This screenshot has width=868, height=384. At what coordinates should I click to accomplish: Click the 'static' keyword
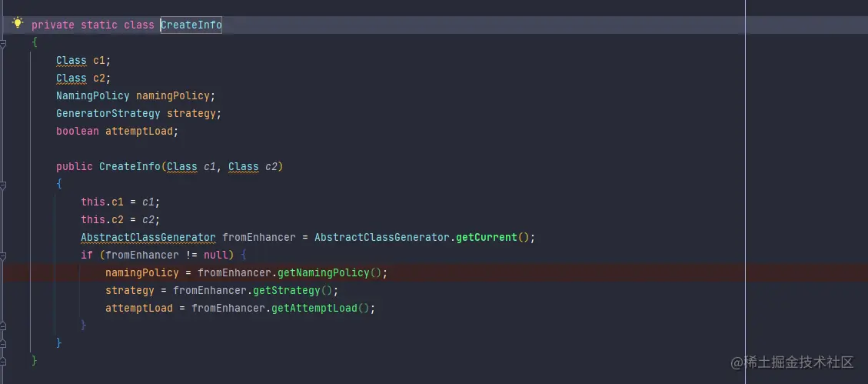click(x=99, y=25)
